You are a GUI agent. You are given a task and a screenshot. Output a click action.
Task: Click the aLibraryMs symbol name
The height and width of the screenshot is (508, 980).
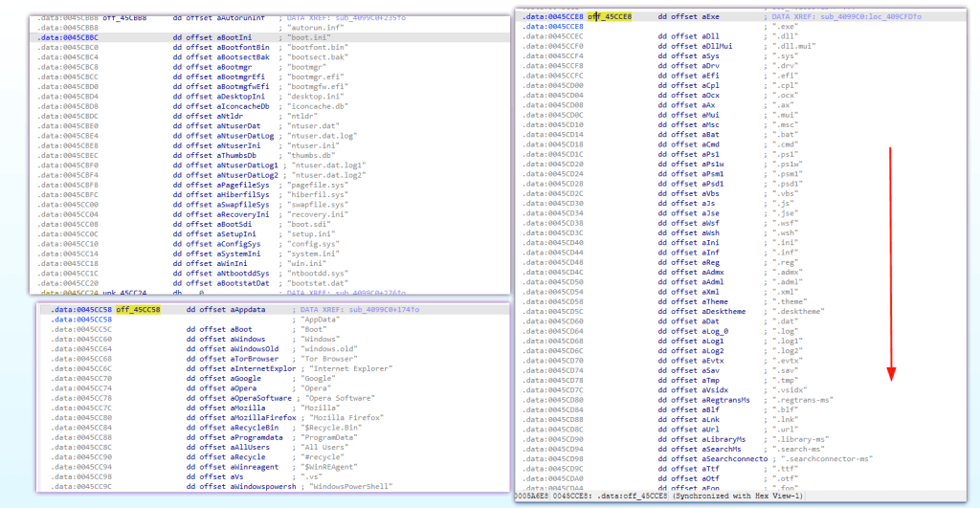click(724, 439)
